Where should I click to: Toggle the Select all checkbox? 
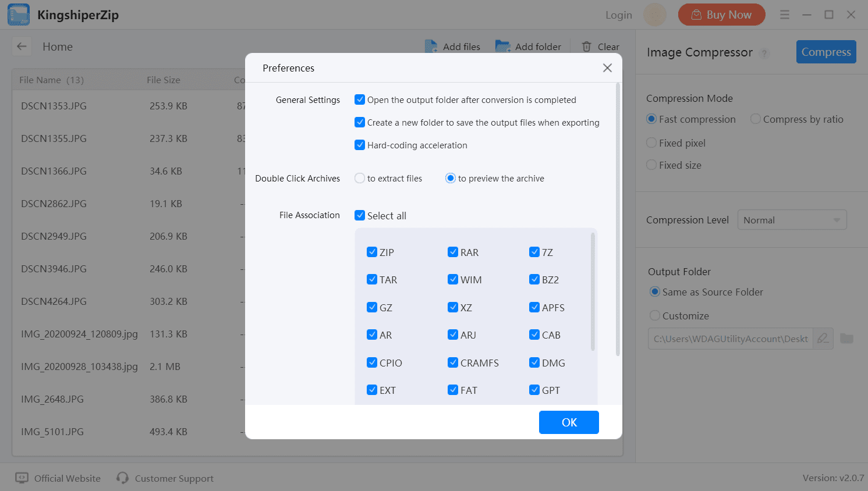point(360,215)
